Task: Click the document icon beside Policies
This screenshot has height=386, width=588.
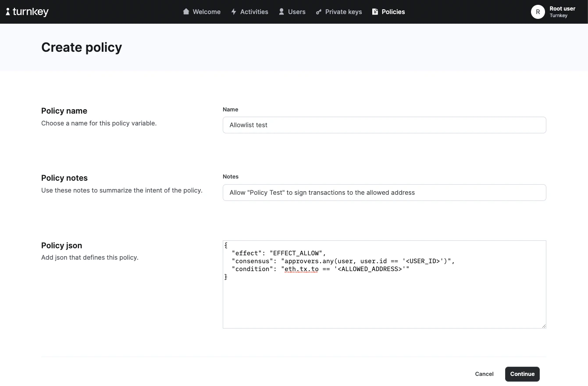Action: tap(375, 12)
